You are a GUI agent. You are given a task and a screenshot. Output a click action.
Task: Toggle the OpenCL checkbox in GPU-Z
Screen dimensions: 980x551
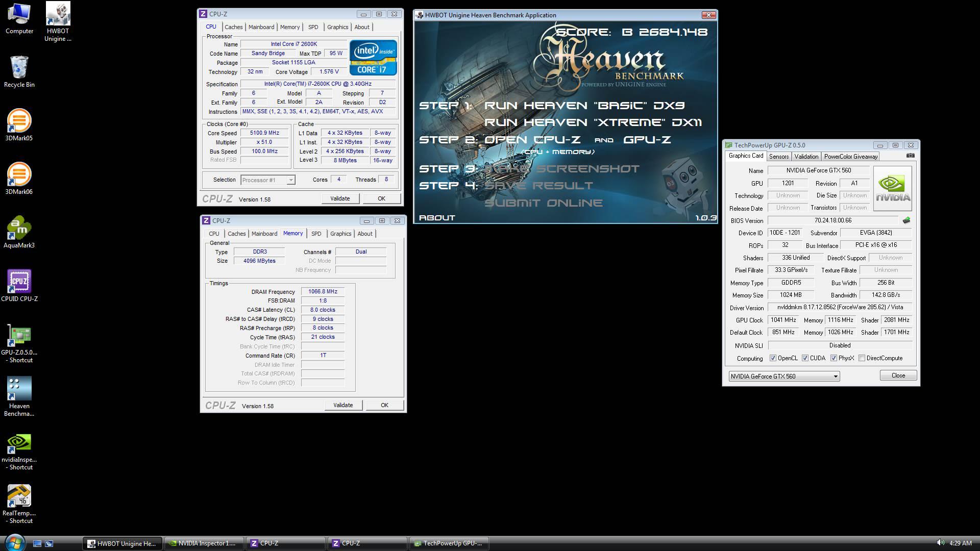[x=773, y=358]
